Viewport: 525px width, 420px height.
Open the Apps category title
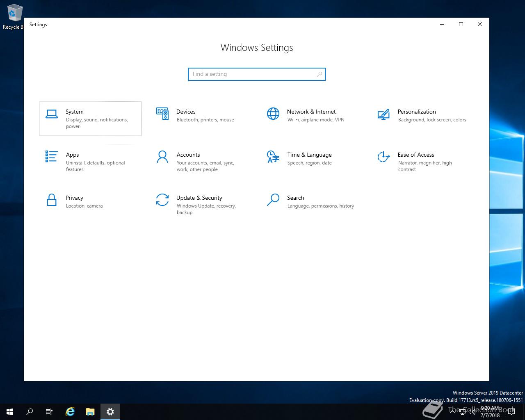pyautogui.click(x=72, y=155)
